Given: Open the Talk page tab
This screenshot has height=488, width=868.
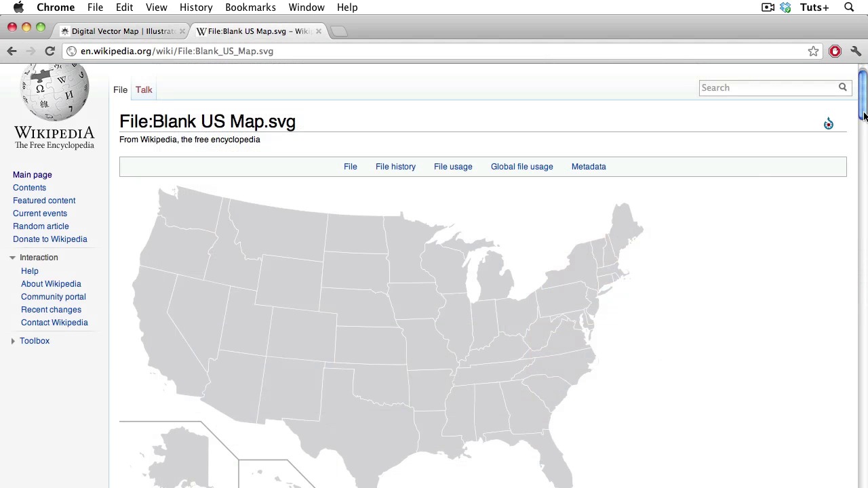Looking at the screenshot, I should pyautogui.click(x=144, y=89).
